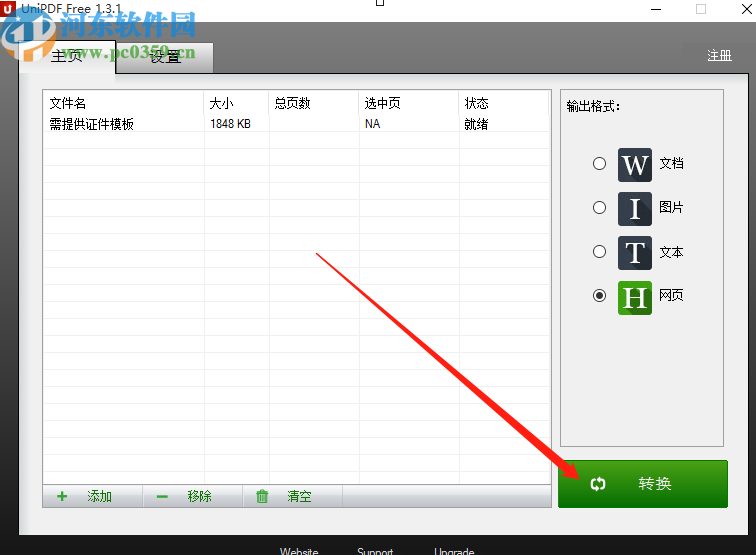Click the minus remove icon
This screenshot has height=555, width=756.
coord(162,497)
